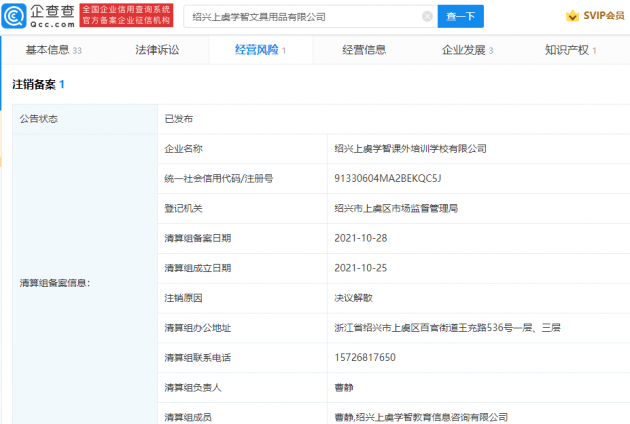
Task: Click the Qcc.com logo icon
Action: pyautogui.click(x=14, y=16)
